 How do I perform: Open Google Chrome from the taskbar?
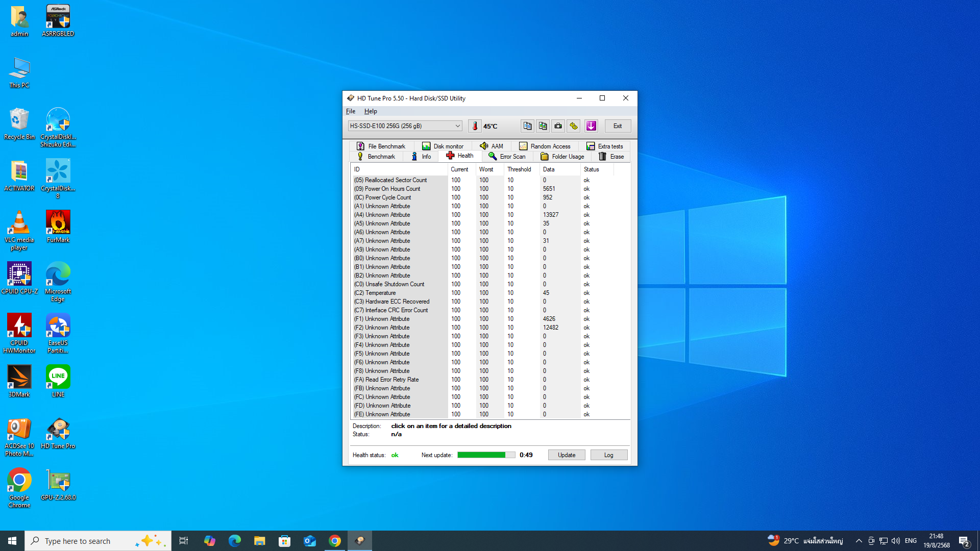click(x=335, y=541)
